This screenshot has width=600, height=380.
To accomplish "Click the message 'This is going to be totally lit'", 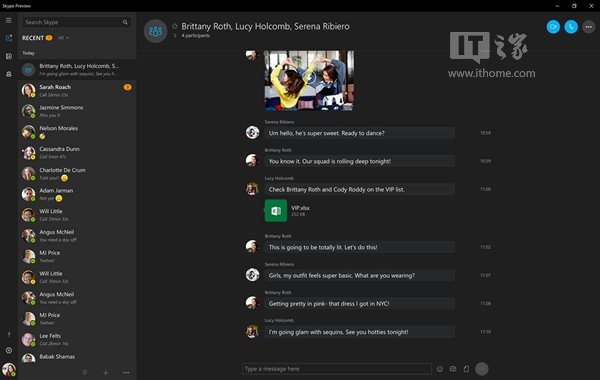I will 359,247.
